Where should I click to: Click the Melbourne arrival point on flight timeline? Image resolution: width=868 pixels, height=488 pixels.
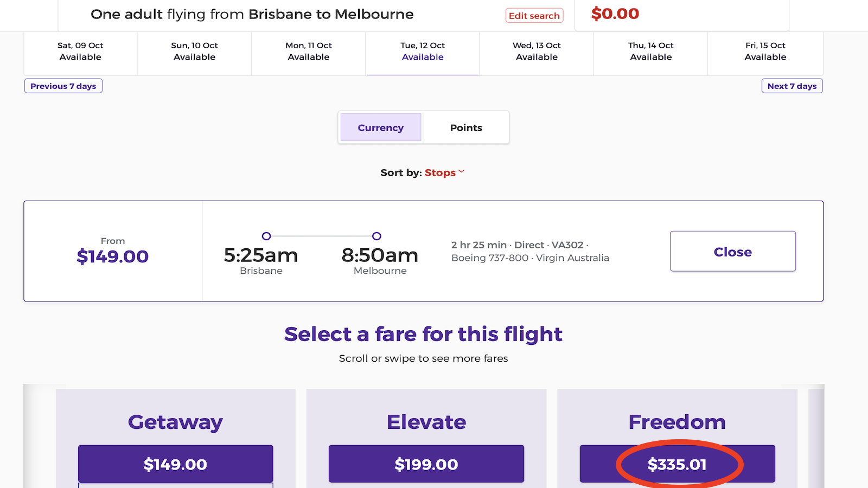[377, 236]
